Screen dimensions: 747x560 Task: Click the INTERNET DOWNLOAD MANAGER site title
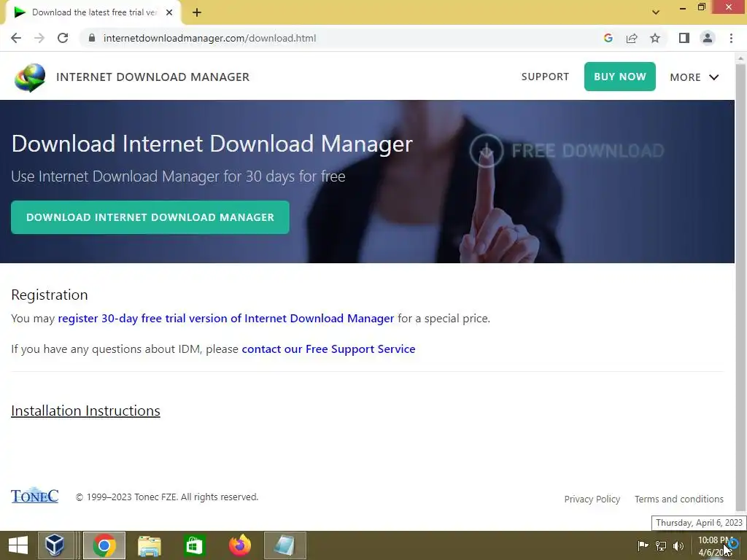point(153,77)
